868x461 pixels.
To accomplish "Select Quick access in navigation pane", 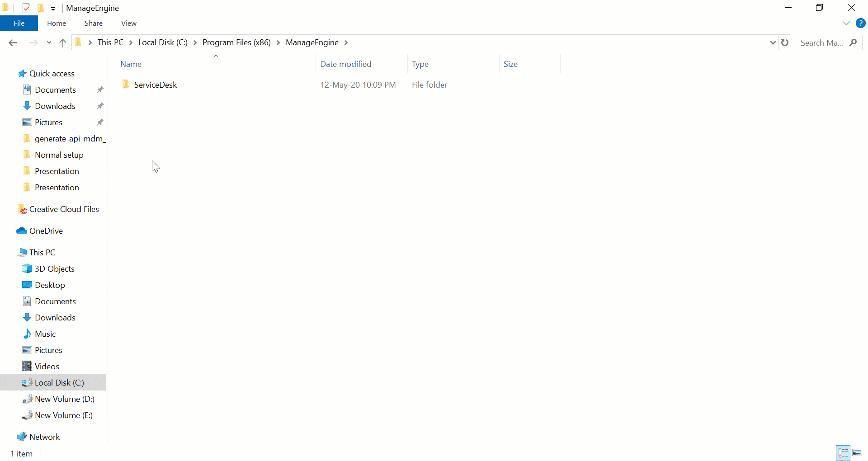I will [x=52, y=74].
